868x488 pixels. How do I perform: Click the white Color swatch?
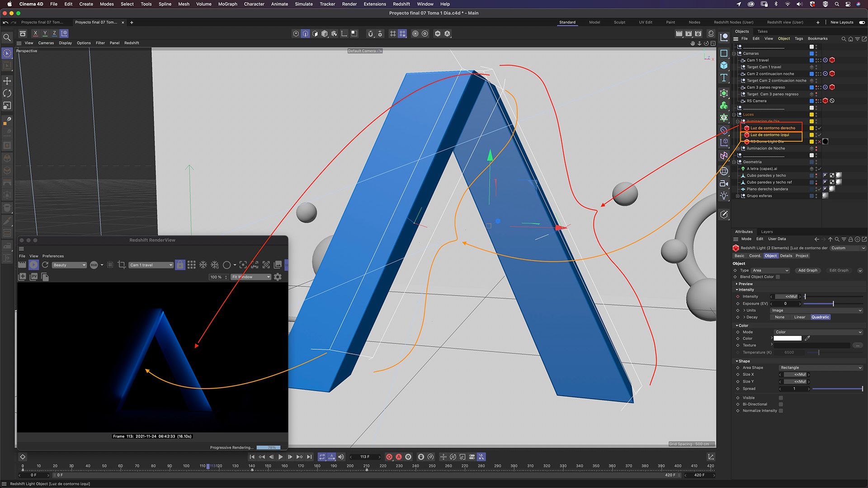tap(787, 338)
